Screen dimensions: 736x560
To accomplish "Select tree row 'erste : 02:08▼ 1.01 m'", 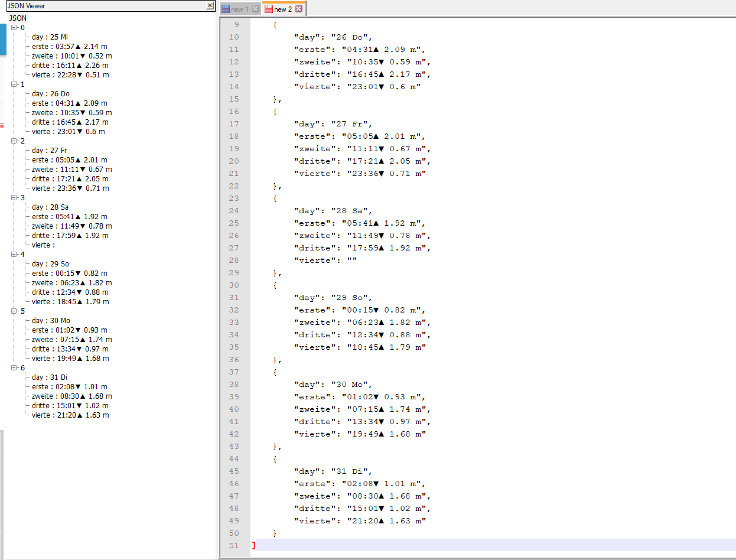I will pos(70,387).
